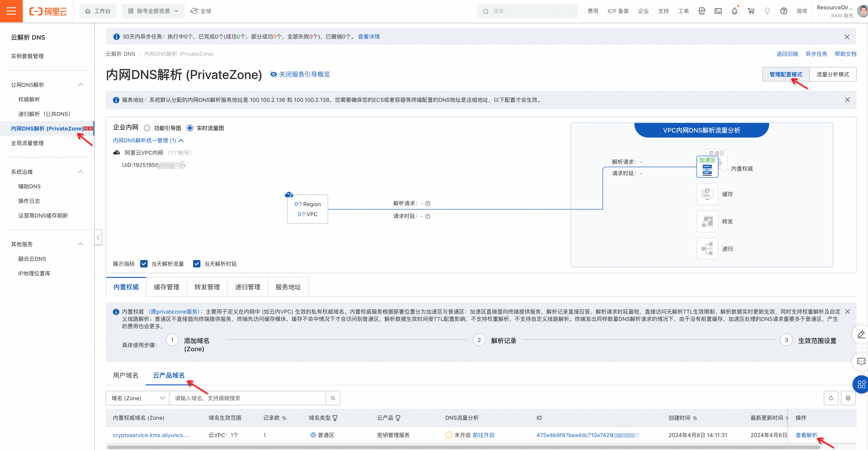Toggle the 当天解析时延 checkbox
The width and height of the screenshot is (868, 450).
click(x=197, y=264)
